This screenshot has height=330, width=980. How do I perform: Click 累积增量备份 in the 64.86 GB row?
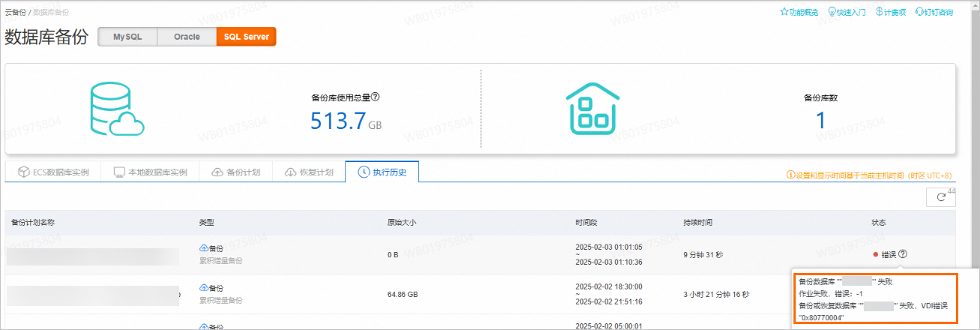(221, 301)
